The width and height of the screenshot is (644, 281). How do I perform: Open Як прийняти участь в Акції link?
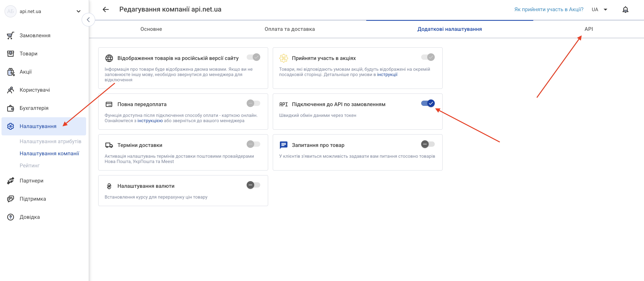[x=548, y=9]
